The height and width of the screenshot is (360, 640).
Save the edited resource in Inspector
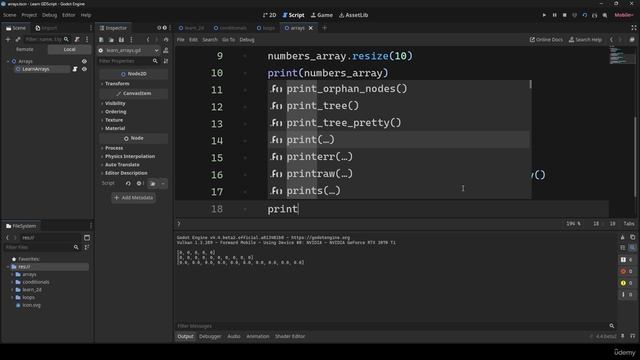point(121,40)
